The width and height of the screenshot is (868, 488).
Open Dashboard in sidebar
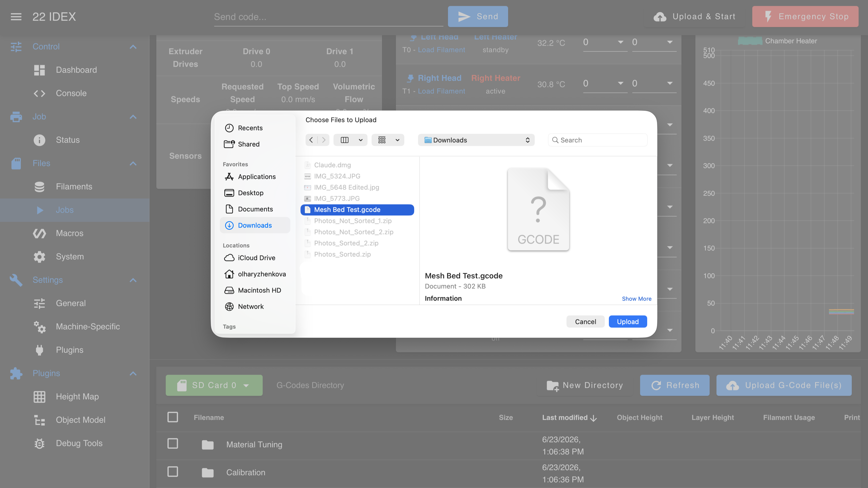76,70
